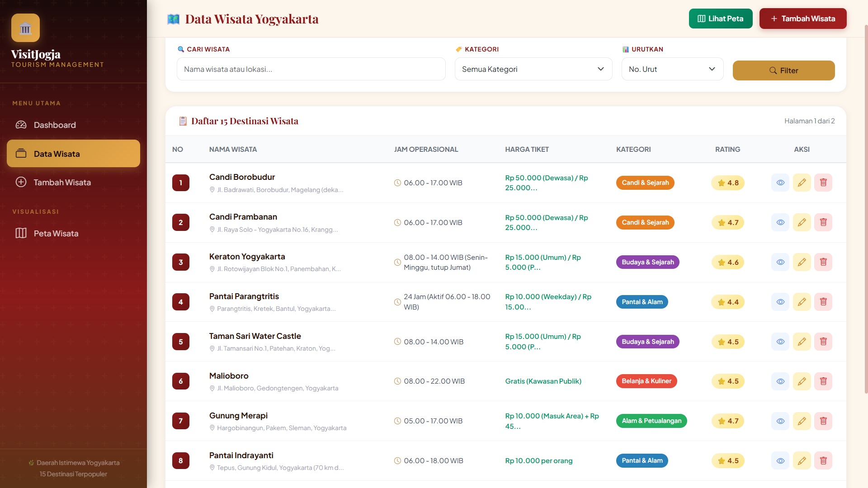Edit the Malioboro entry

pos(802,381)
